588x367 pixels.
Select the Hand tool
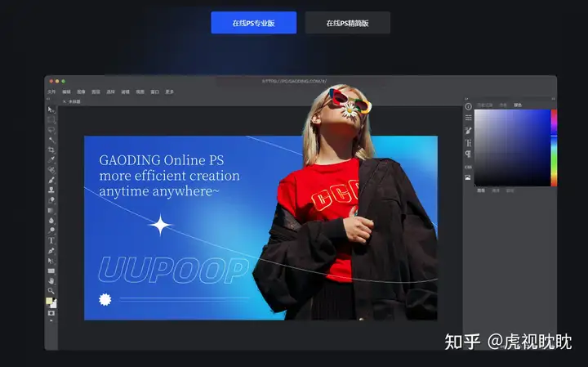tap(51, 280)
